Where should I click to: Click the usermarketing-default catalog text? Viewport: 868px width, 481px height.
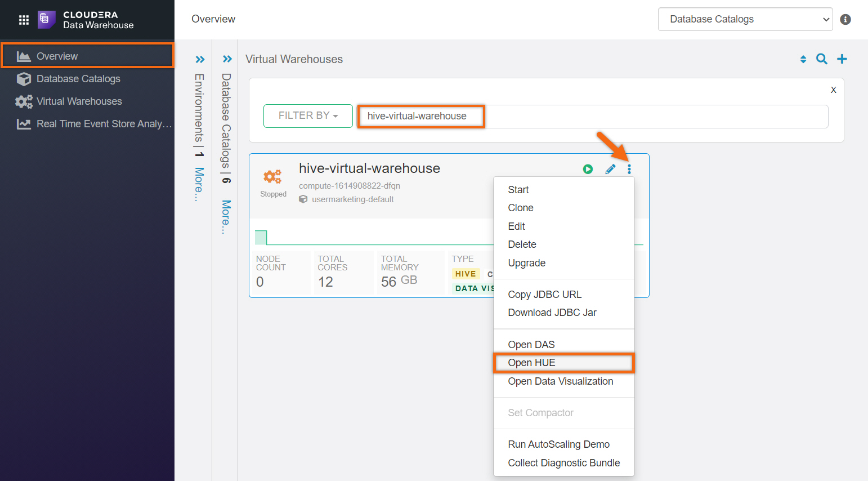click(x=353, y=199)
